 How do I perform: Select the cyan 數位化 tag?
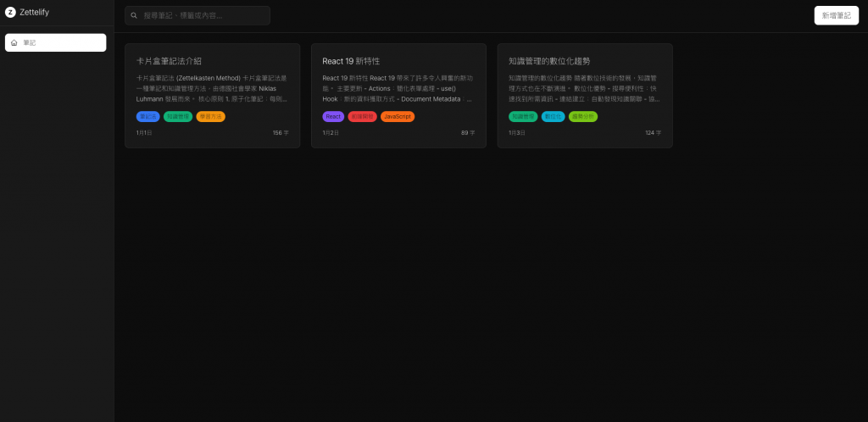pyautogui.click(x=553, y=117)
